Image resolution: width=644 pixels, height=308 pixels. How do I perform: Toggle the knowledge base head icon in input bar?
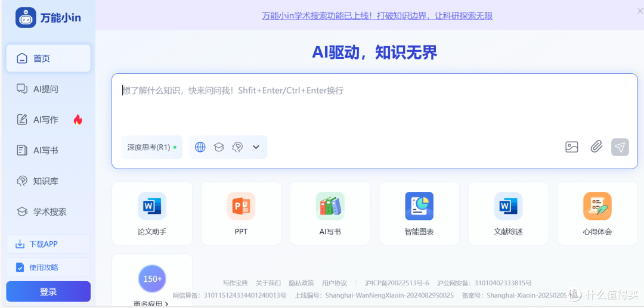237,147
